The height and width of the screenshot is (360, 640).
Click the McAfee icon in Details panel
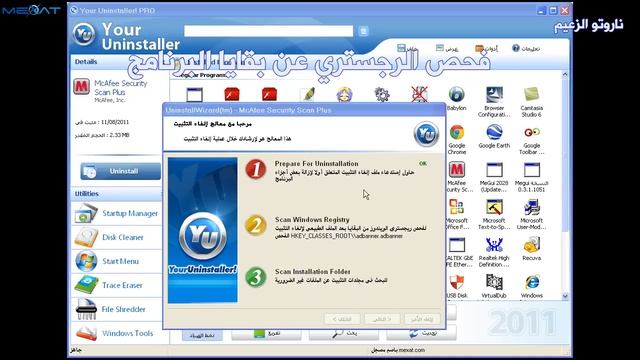82,87
